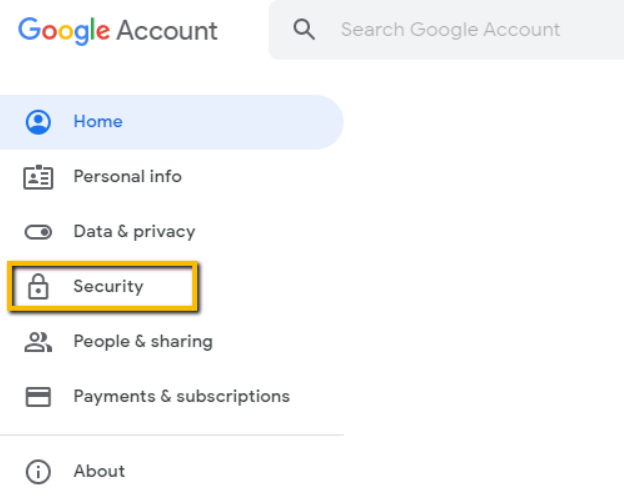
Task: Click the Home person-circle icon
Action: coord(38,122)
